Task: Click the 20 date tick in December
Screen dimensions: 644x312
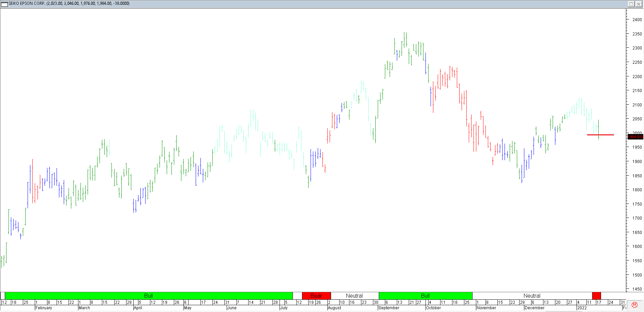Action: [x=558, y=302]
